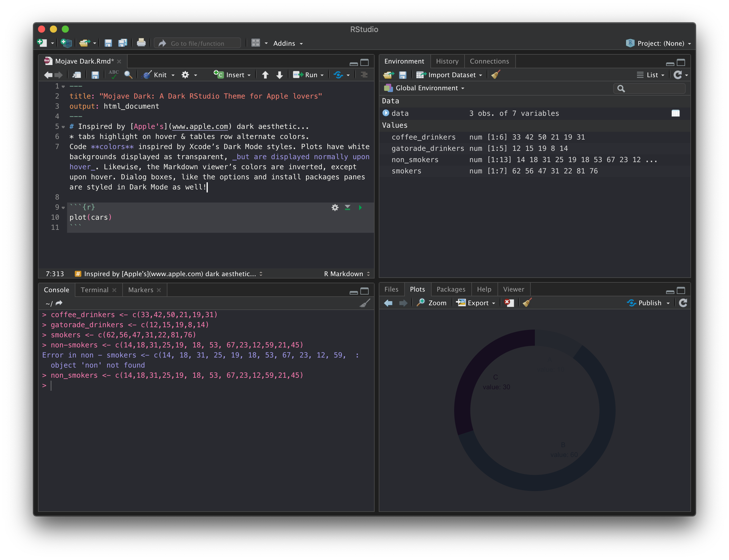Open the Help tab
The height and width of the screenshot is (560, 729).
[484, 289]
